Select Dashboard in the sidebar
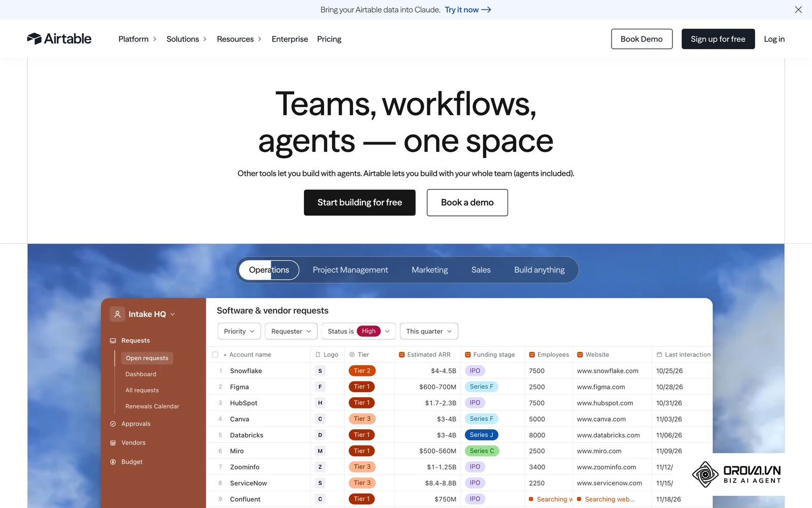812x508 pixels. 141,374
